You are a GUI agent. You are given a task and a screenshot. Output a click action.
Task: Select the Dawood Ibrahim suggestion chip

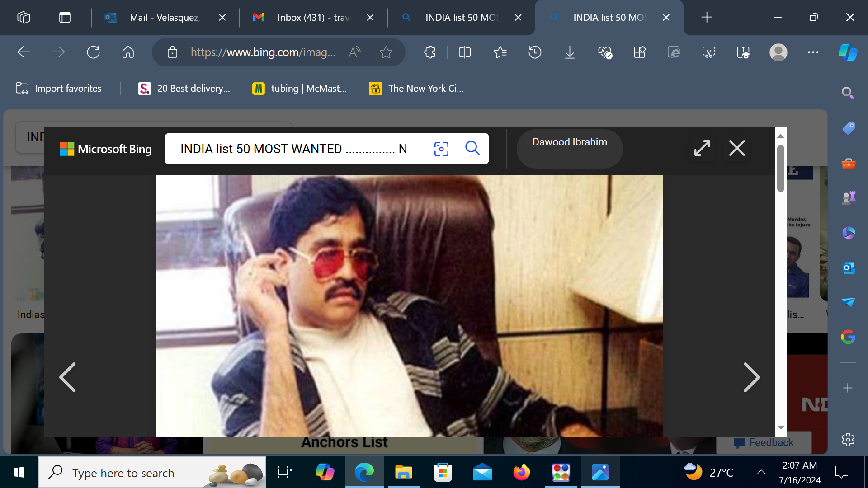570,149
